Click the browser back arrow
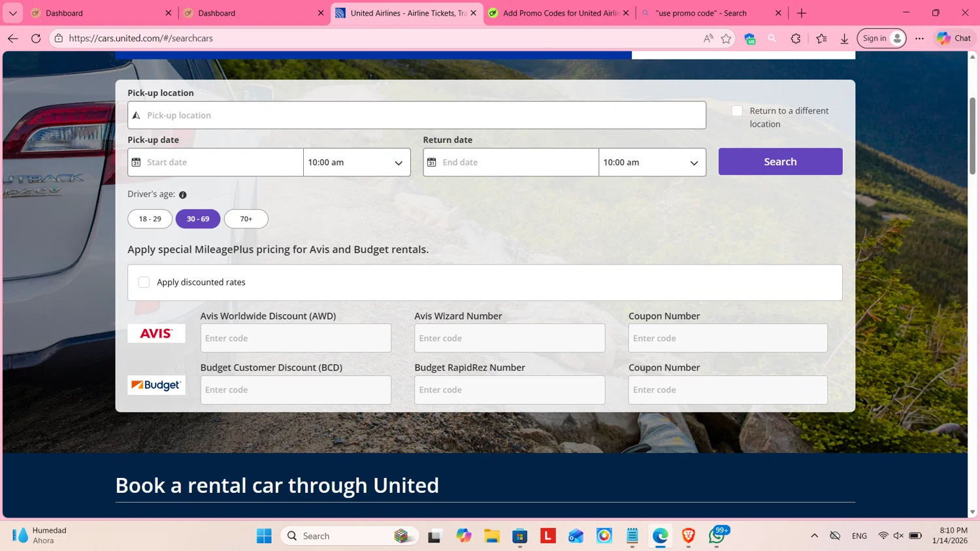980x551 pixels. [13, 39]
